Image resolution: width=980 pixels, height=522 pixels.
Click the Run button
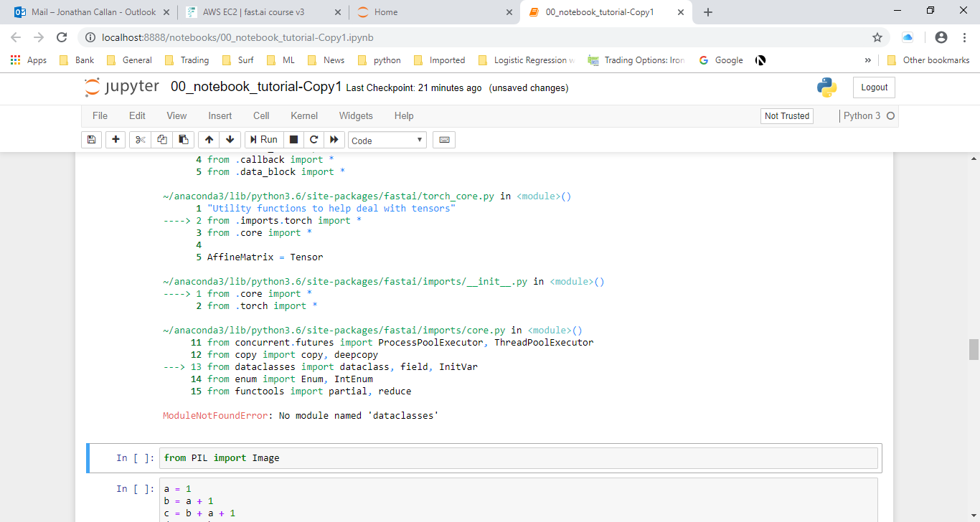(263, 140)
